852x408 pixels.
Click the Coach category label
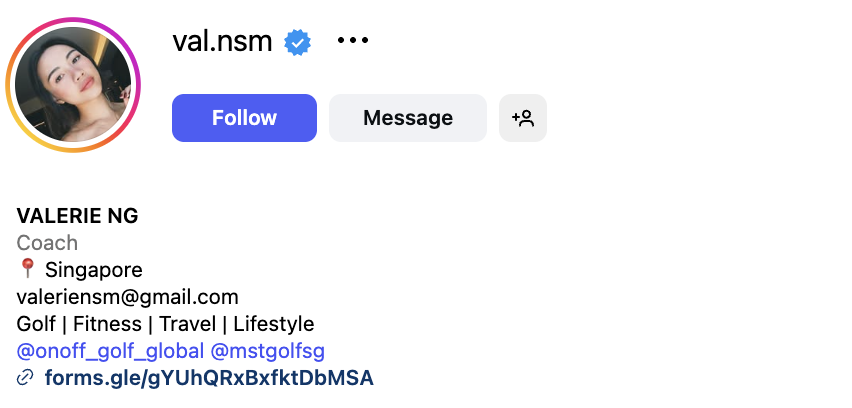click(x=47, y=243)
